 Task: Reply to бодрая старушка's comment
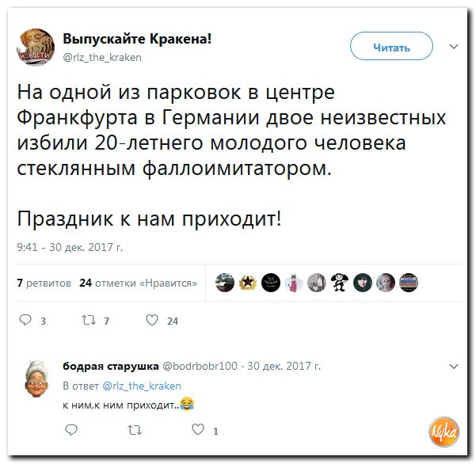[x=71, y=430]
